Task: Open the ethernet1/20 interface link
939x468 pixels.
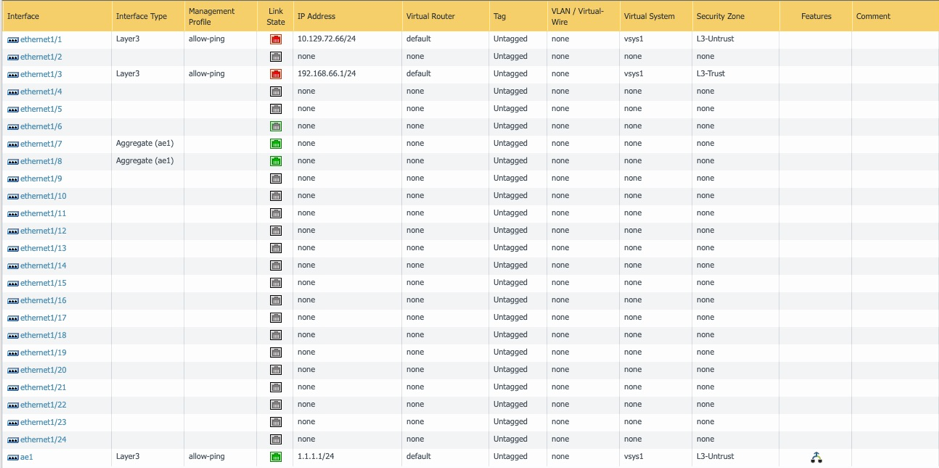Action: tap(43, 370)
